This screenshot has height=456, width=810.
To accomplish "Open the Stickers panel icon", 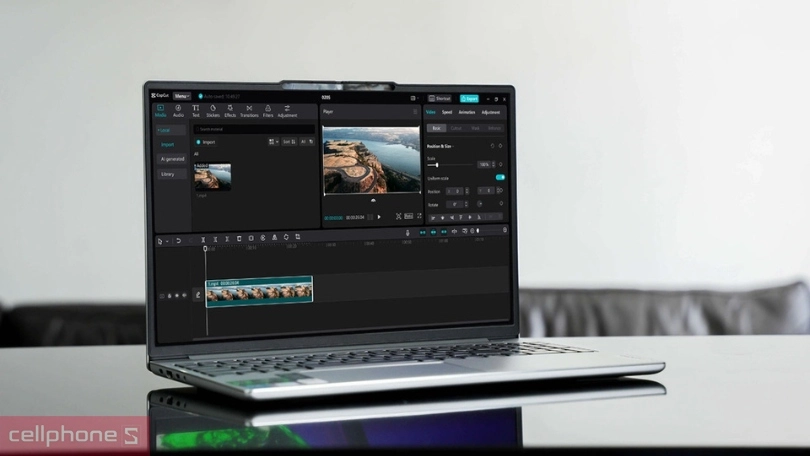I will point(213,110).
